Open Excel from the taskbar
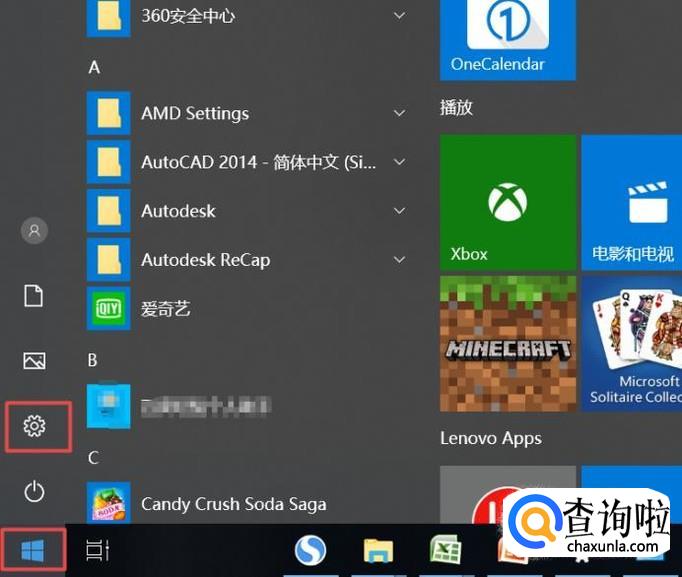 pos(445,550)
